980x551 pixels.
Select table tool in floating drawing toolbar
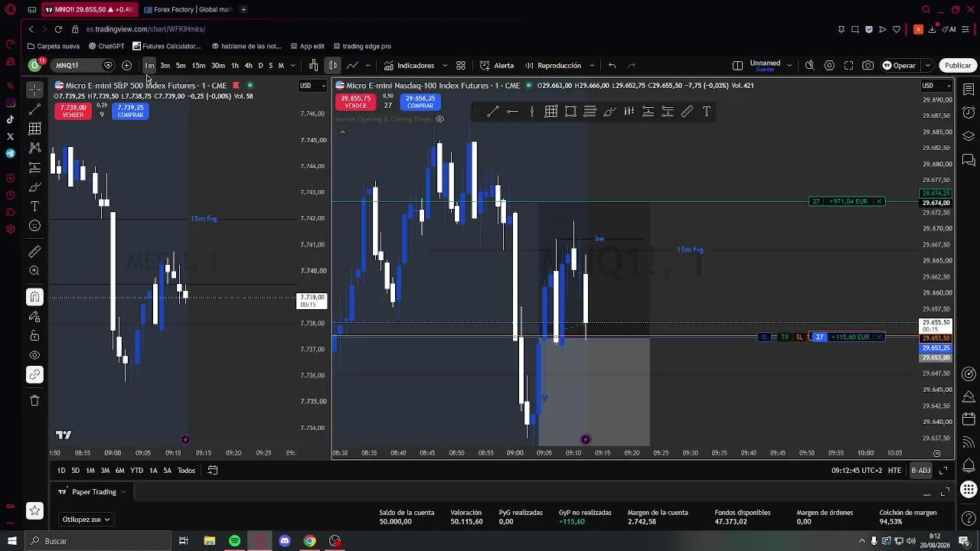[550, 112]
